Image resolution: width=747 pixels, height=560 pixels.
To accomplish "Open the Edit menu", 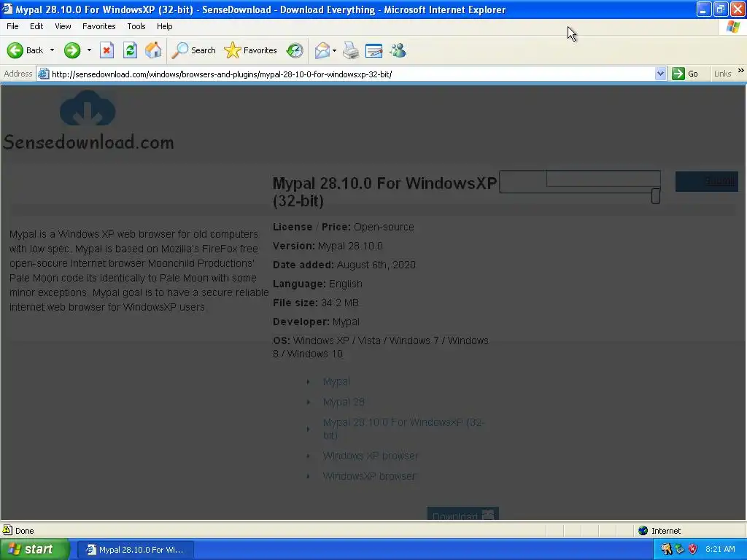I will (36, 26).
